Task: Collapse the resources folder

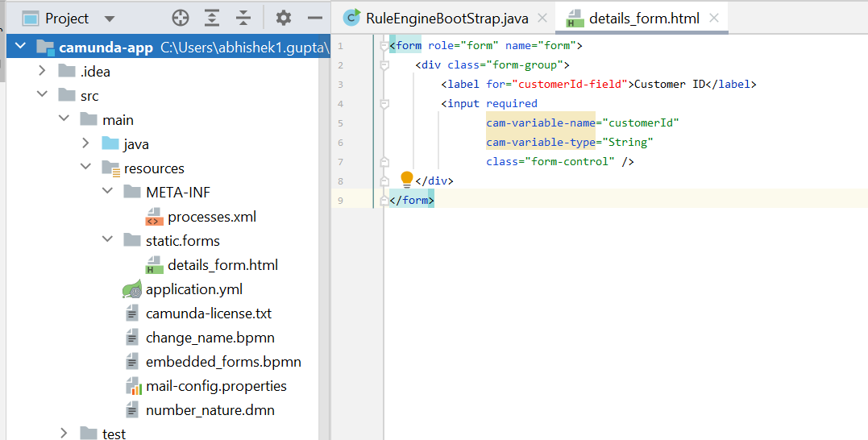Action: tap(85, 167)
